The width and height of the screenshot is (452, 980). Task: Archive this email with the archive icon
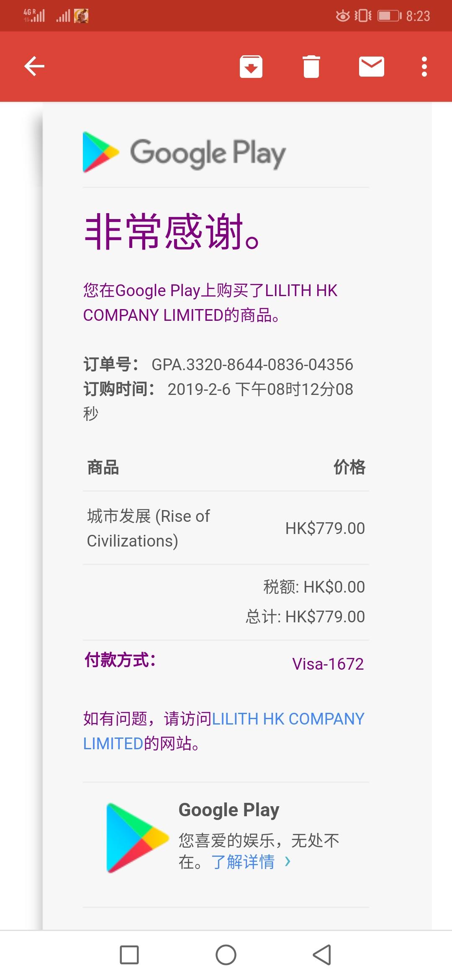[251, 67]
